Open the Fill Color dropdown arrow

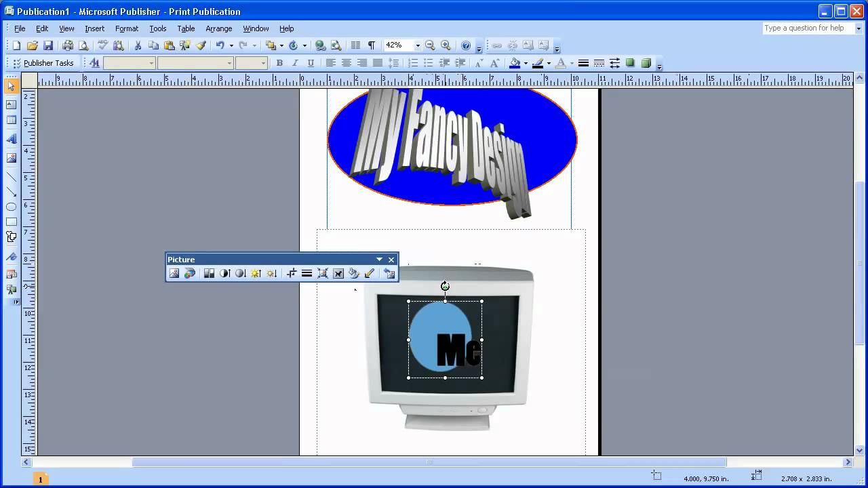[x=526, y=63]
